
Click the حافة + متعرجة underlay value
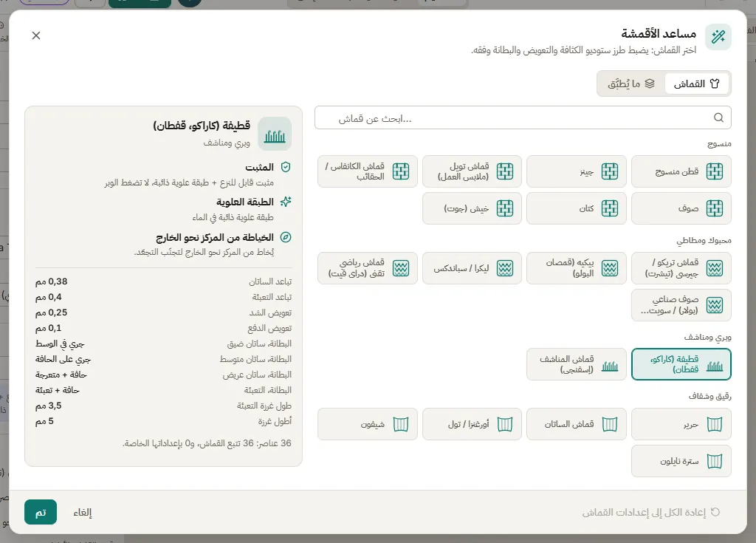pyautogui.click(x=61, y=375)
